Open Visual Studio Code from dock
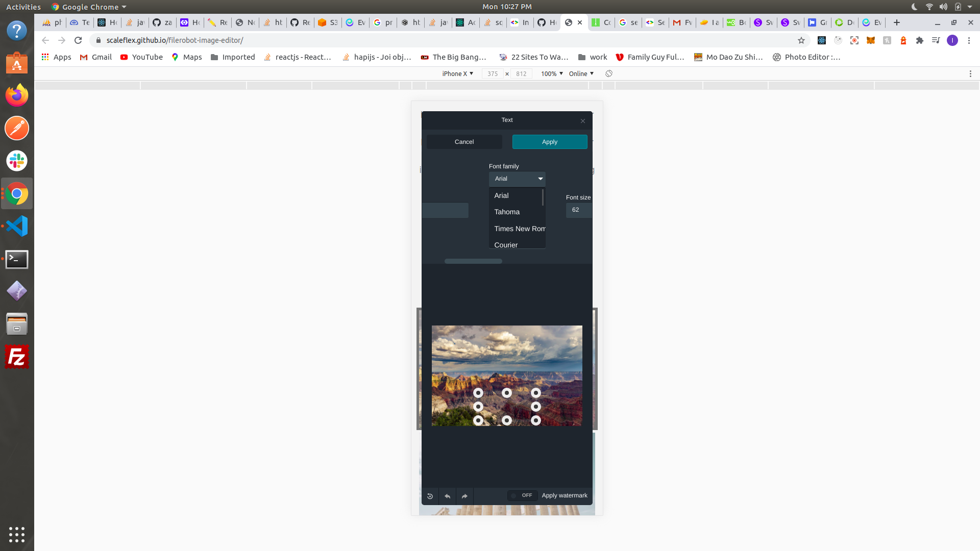This screenshot has height=551, width=980. 17,226
